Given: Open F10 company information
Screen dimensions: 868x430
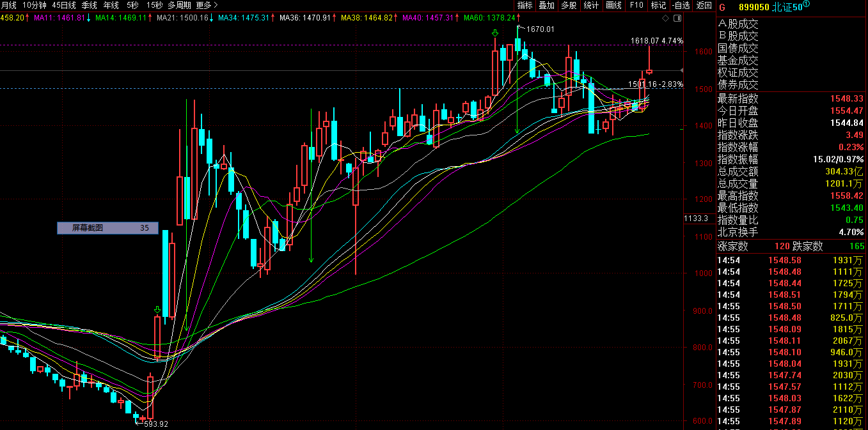Looking at the screenshot, I should pos(636,5).
